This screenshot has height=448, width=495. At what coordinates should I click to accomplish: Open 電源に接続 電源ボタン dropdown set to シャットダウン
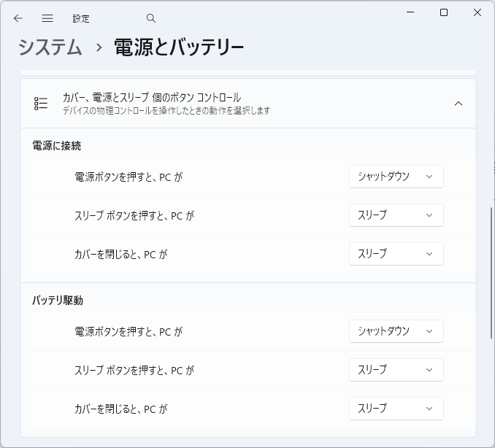click(396, 177)
